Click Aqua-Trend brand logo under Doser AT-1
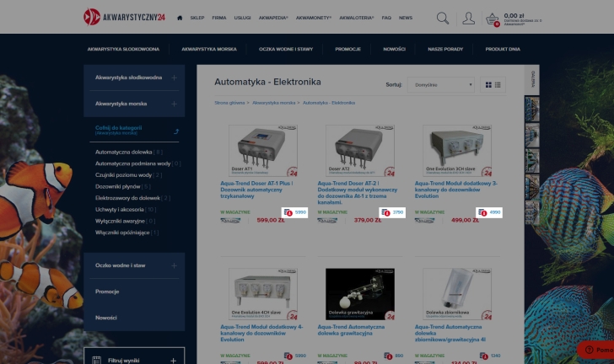Image resolution: width=614 pixels, height=364 pixels. 230,221
